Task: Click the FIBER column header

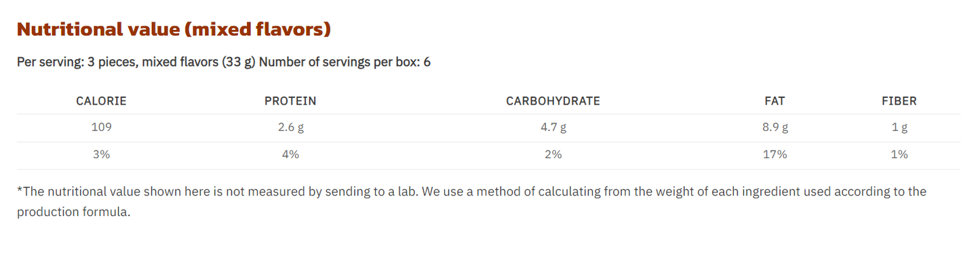Action: [899, 101]
